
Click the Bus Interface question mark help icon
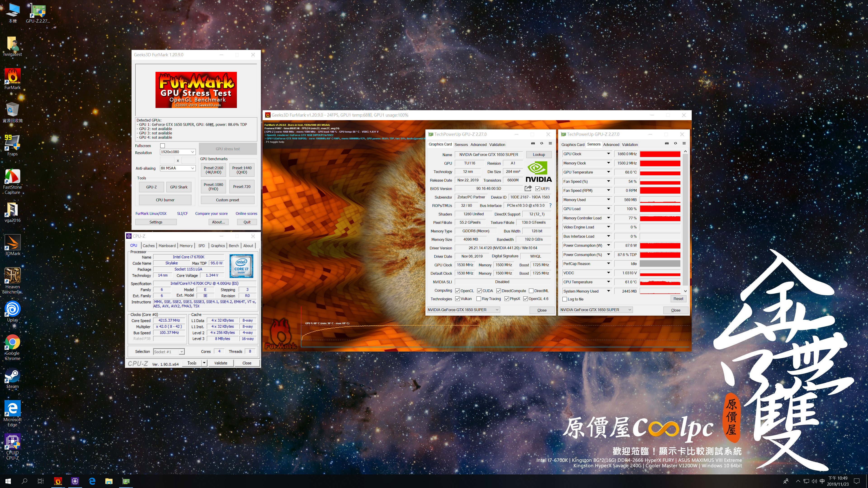pyautogui.click(x=550, y=205)
